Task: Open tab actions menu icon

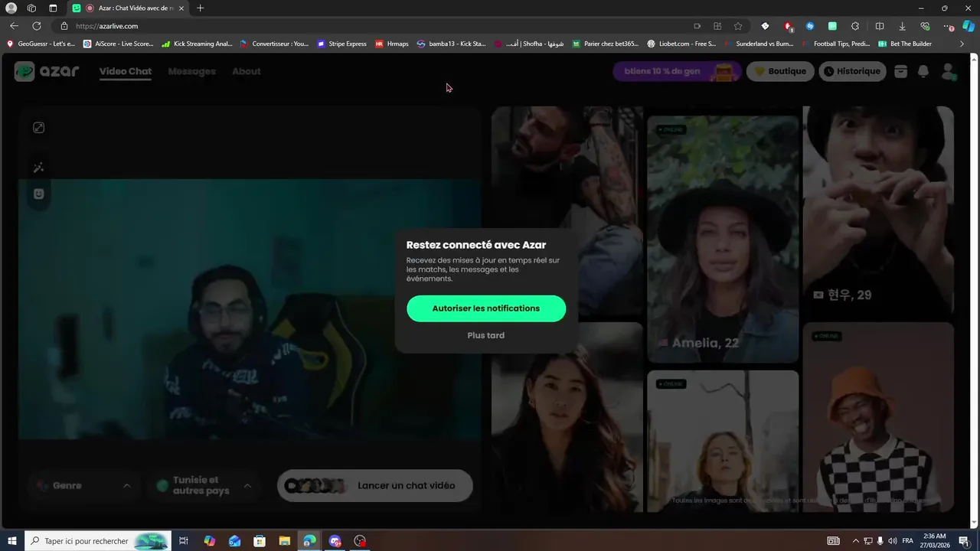Action: click(x=53, y=8)
